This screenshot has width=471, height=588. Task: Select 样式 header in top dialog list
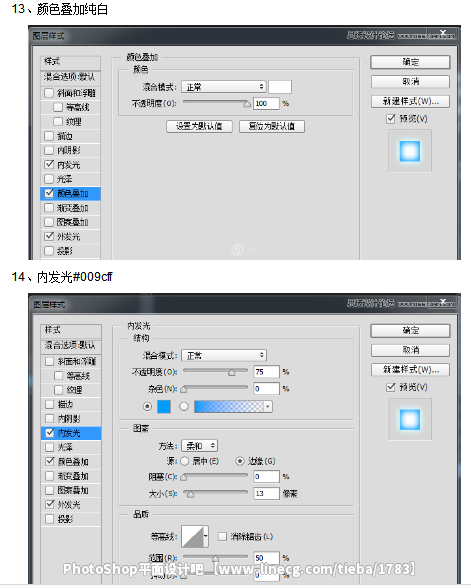coord(70,62)
